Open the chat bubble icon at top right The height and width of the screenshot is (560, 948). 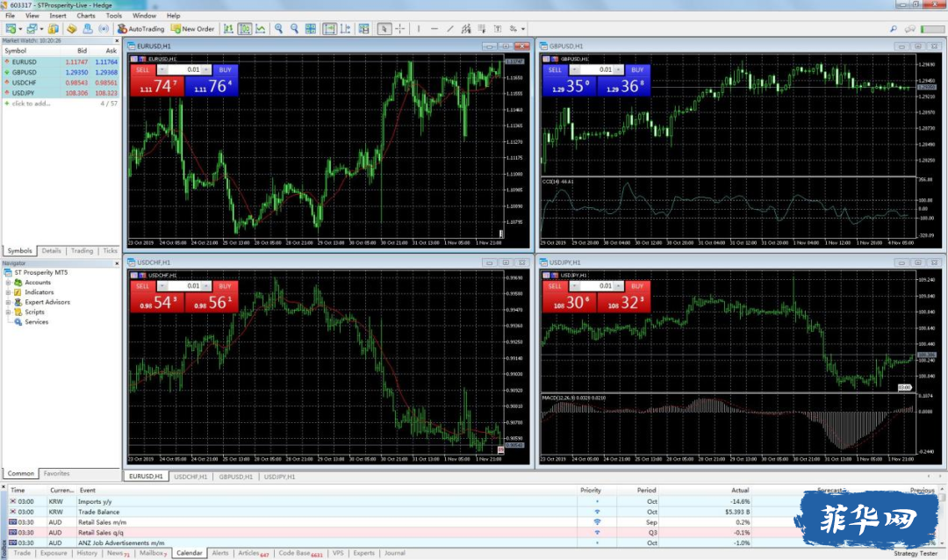point(910,28)
